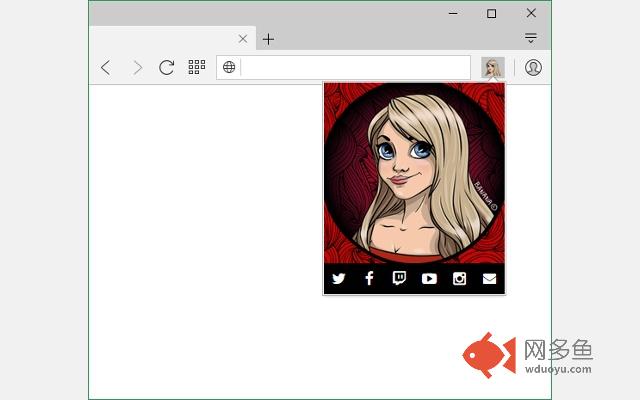Screen dimensions: 640x400
Task: Go forward to next page
Action: point(138,67)
